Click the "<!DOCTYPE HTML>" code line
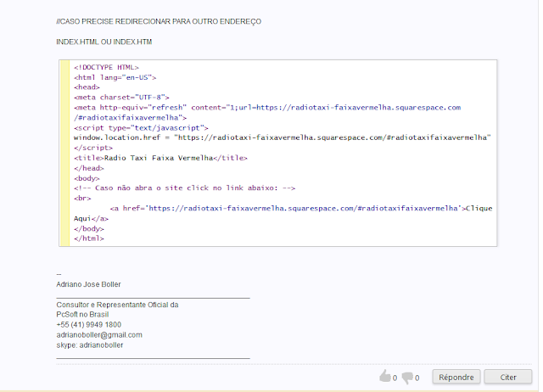 coord(106,67)
